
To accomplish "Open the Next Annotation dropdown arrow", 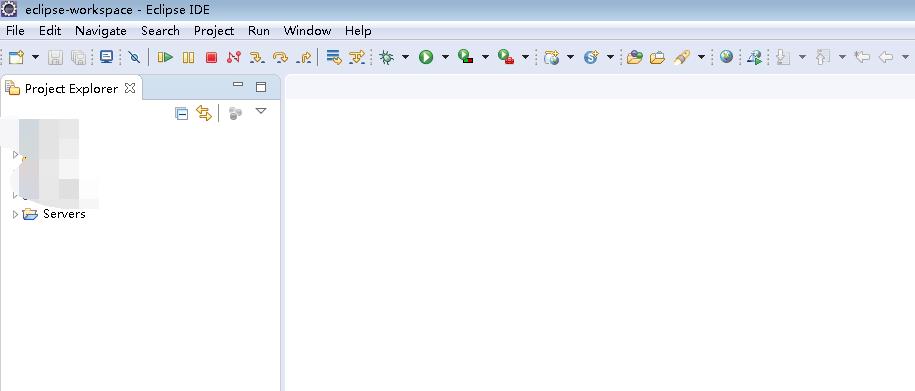I will pos(802,57).
